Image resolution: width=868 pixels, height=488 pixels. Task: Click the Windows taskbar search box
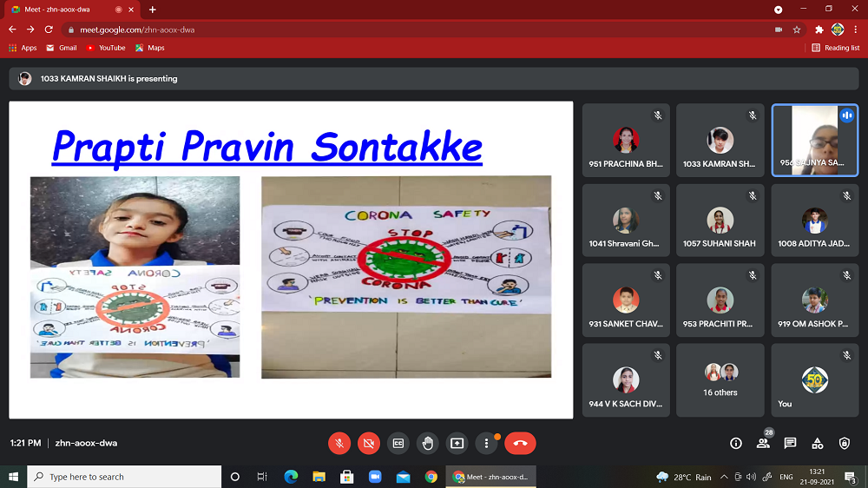coord(124,477)
